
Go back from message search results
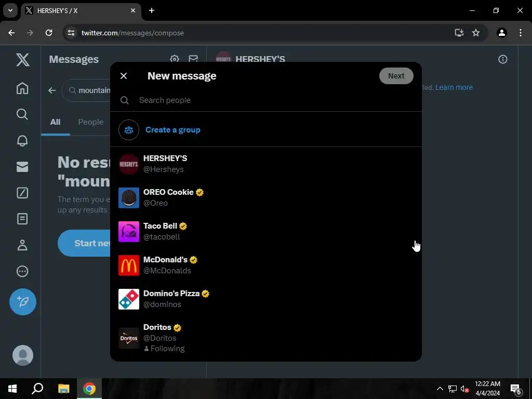pyautogui.click(x=52, y=90)
